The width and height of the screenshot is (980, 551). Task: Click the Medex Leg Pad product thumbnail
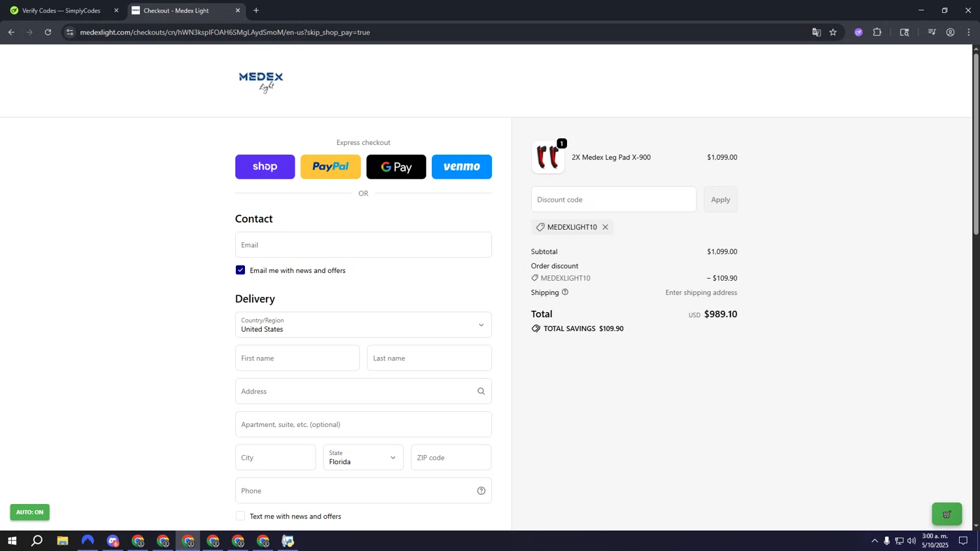(x=548, y=157)
